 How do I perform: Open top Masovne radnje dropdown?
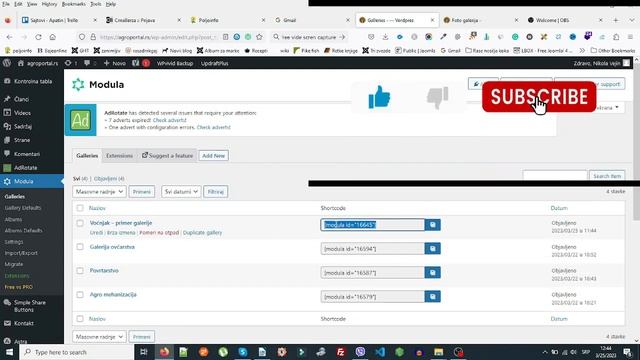[x=99, y=191]
